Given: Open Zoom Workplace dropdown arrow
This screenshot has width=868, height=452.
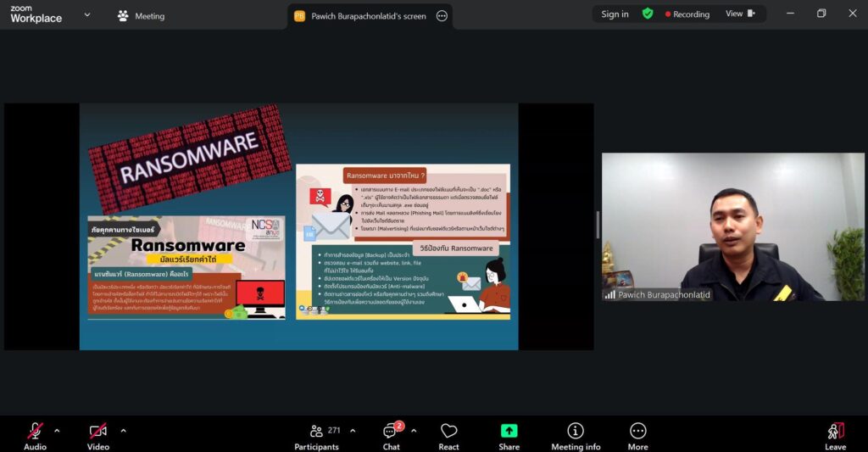Looking at the screenshot, I should pos(87,14).
